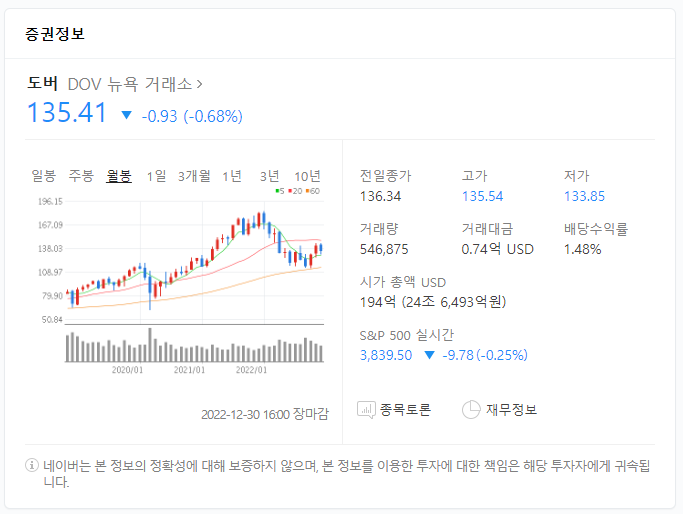Image resolution: width=683 pixels, height=514 pixels.
Task: Show the 1년 chart range
Action: pos(232,176)
